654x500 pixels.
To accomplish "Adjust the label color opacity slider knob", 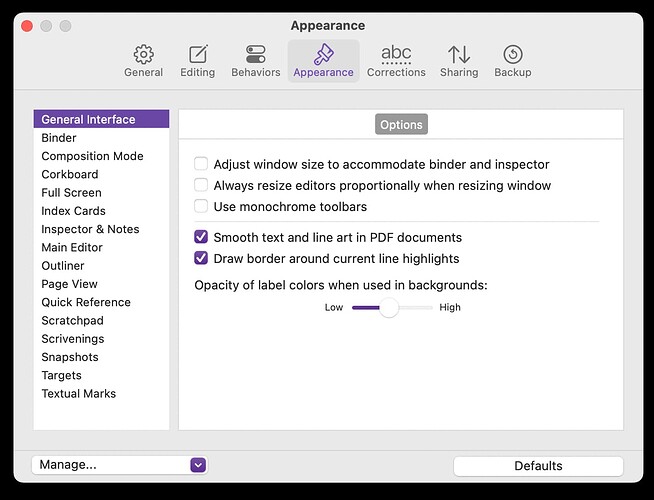I will [x=389, y=308].
